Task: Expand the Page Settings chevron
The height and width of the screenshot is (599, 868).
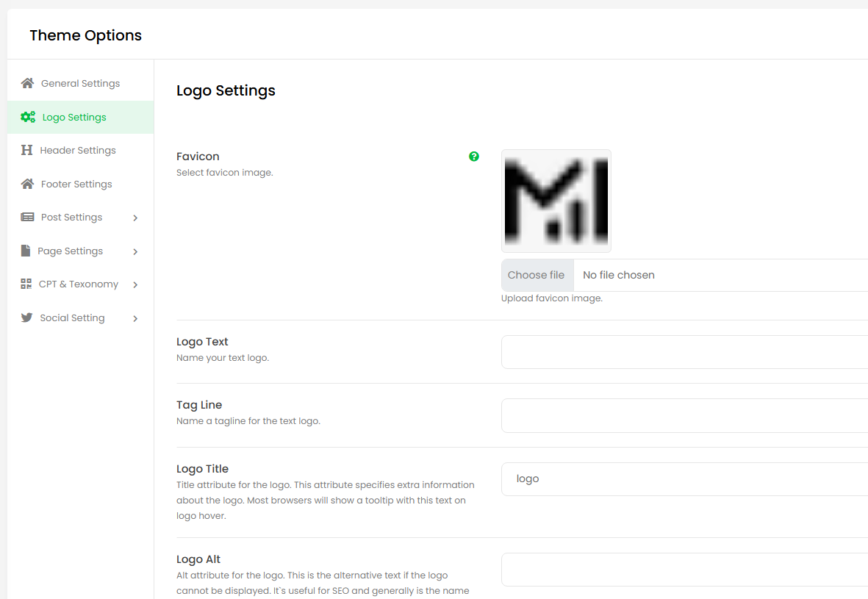Action: pos(135,251)
